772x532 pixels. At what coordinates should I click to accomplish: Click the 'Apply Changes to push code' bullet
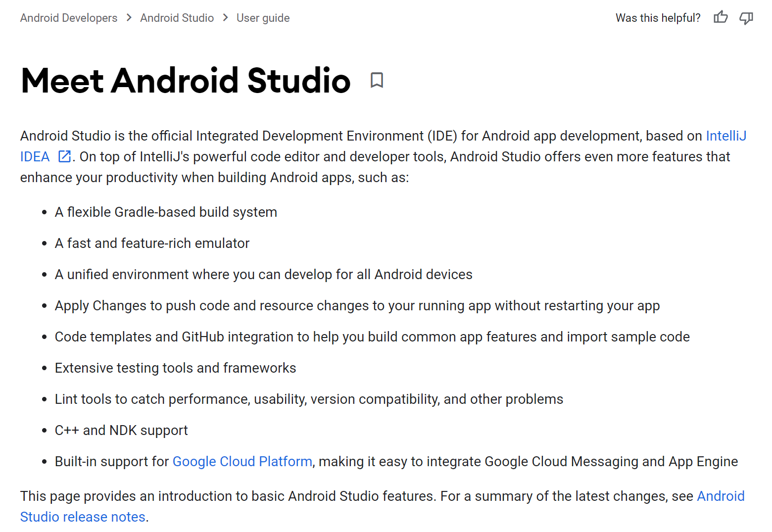click(x=357, y=305)
